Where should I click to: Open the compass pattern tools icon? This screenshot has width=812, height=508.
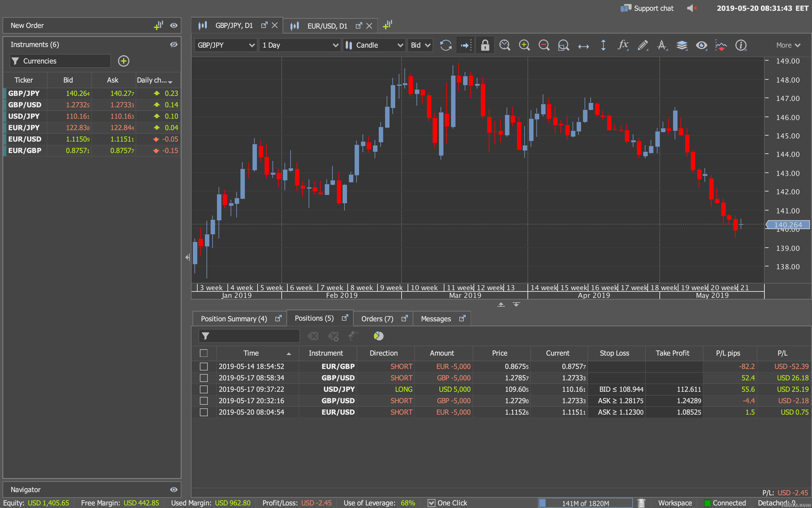[662, 45]
